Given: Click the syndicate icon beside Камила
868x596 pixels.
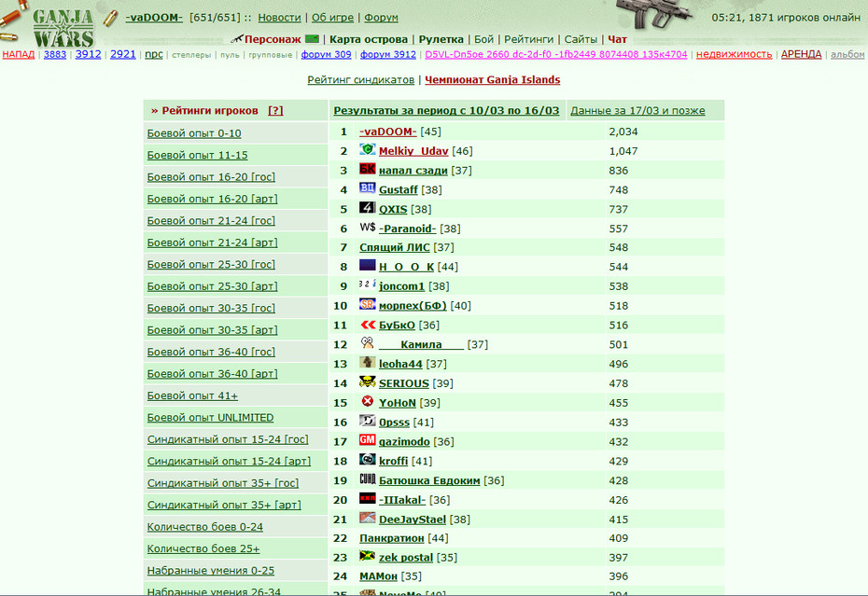Looking at the screenshot, I should pos(367,343).
